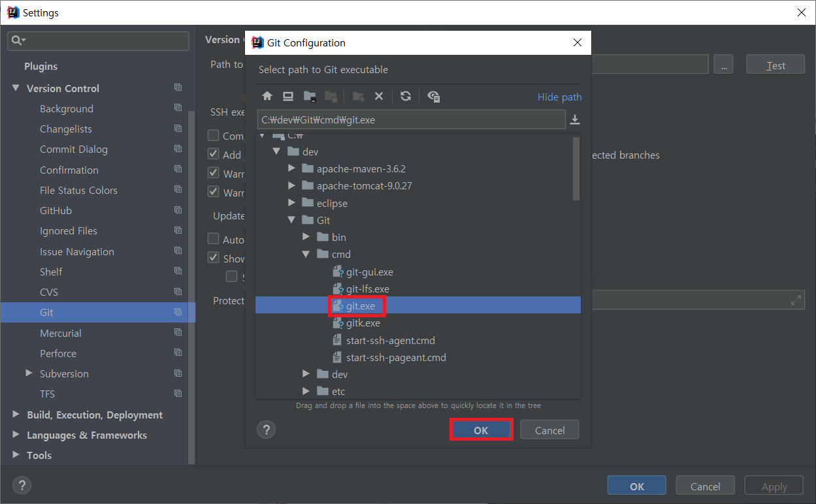
Task: Open Commit Dialog settings
Action: coord(73,149)
